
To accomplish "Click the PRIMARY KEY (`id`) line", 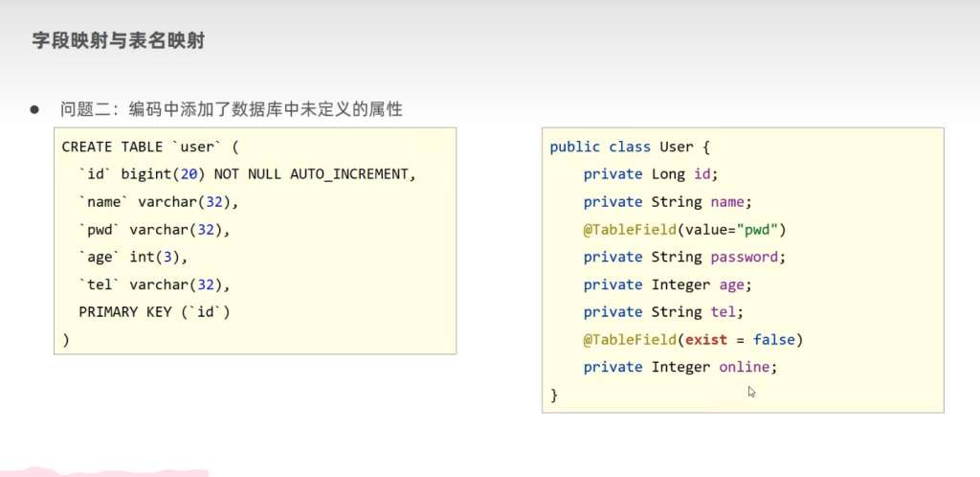I will click(x=154, y=312).
